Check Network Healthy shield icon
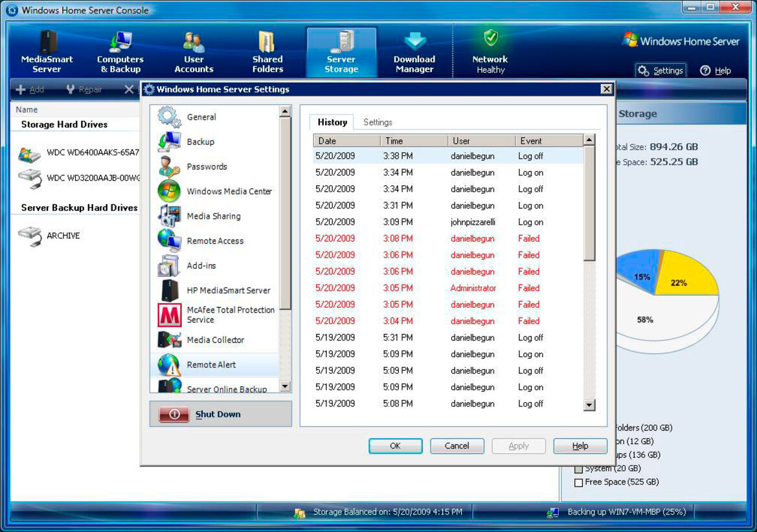757x532 pixels. point(490,38)
